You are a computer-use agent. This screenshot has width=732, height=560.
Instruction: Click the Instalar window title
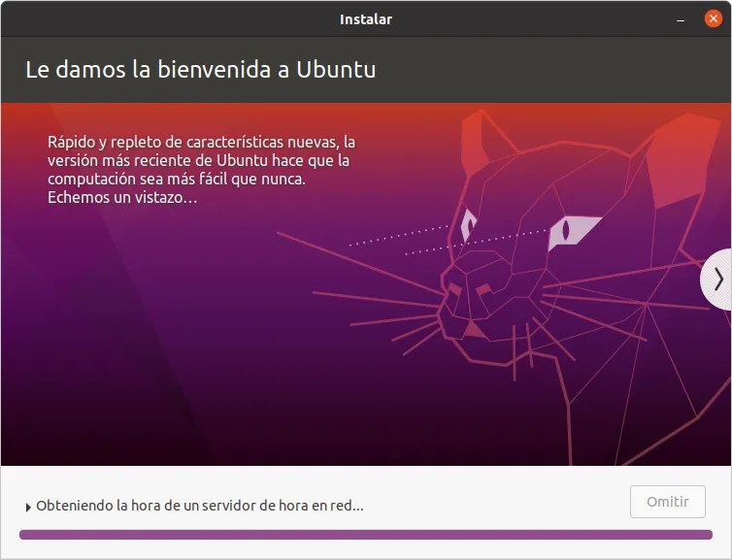pyautogui.click(x=366, y=19)
